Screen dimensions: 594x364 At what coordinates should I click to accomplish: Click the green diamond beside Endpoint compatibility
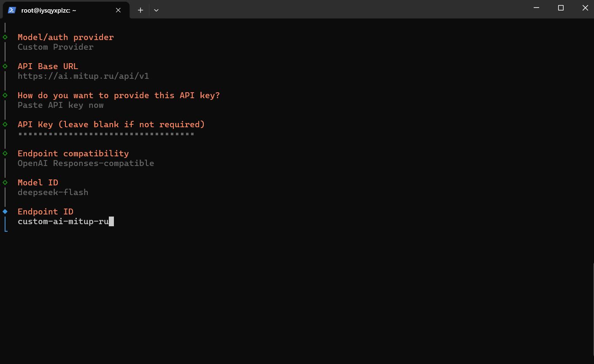[x=5, y=153]
